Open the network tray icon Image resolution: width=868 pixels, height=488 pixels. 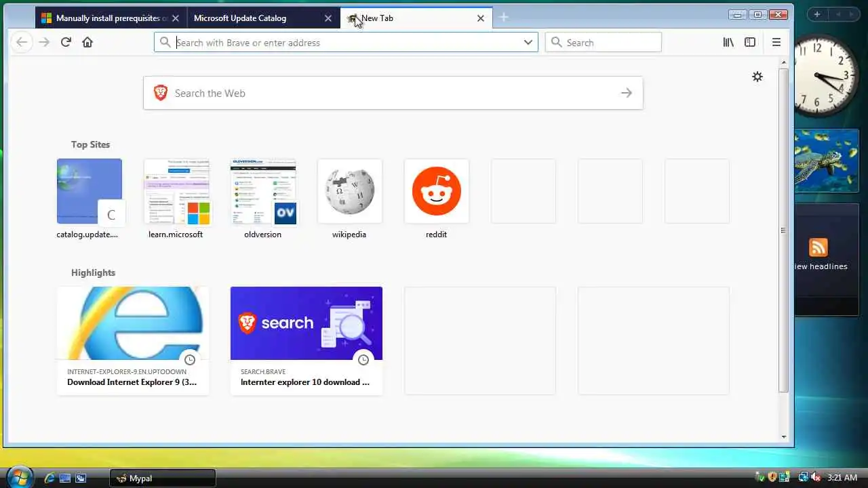(x=803, y=478)
